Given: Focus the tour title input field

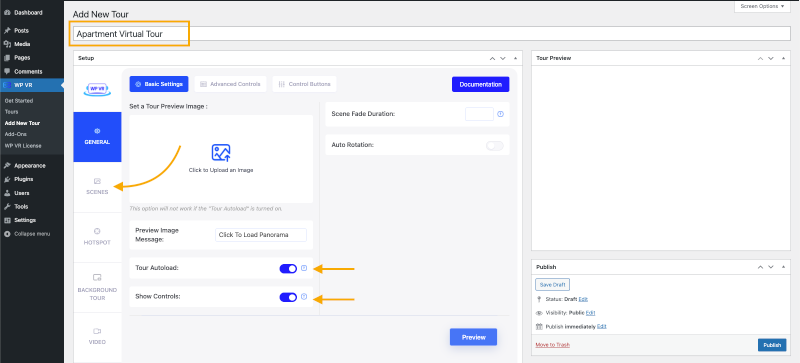Looking at the screenshot, I should pos(432,34).
